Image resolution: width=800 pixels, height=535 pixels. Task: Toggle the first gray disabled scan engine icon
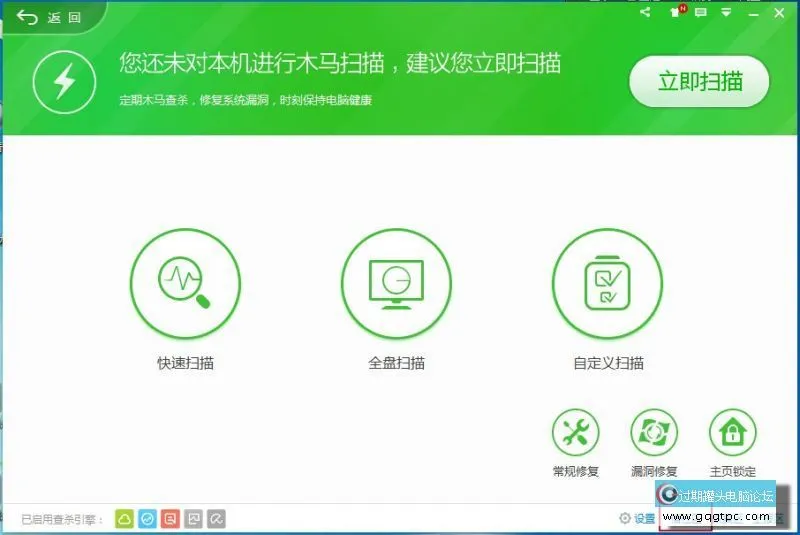pos(193,519)
